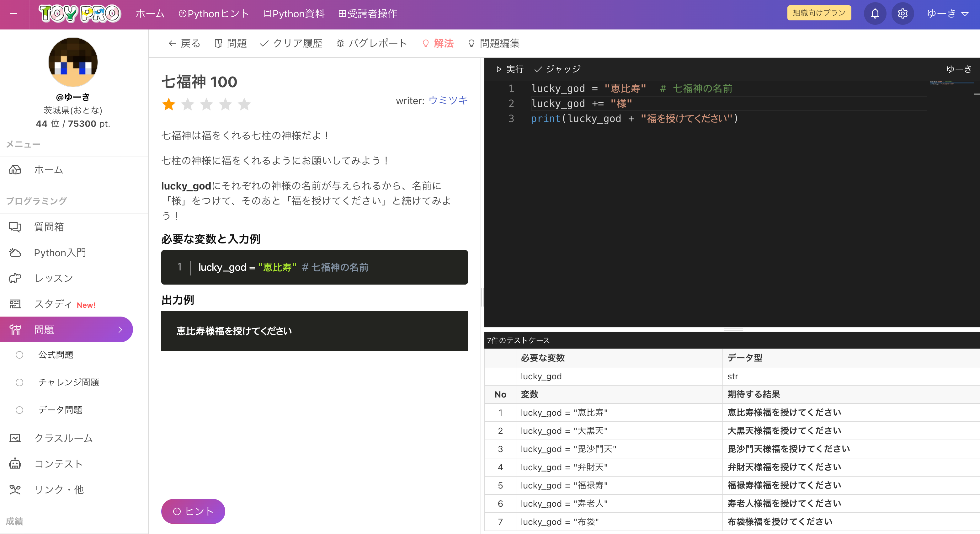
Task: Rate the problem three stars
Action: 206,104
